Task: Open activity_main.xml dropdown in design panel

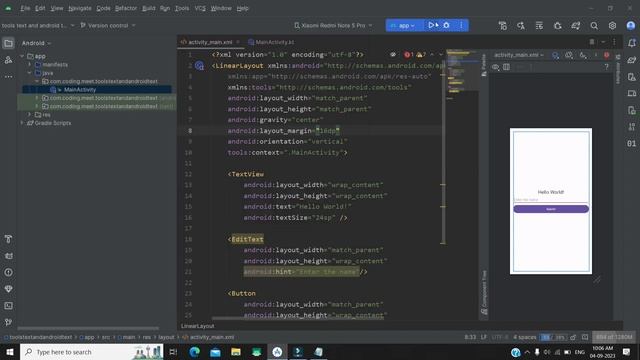Action: click(519, 55)
